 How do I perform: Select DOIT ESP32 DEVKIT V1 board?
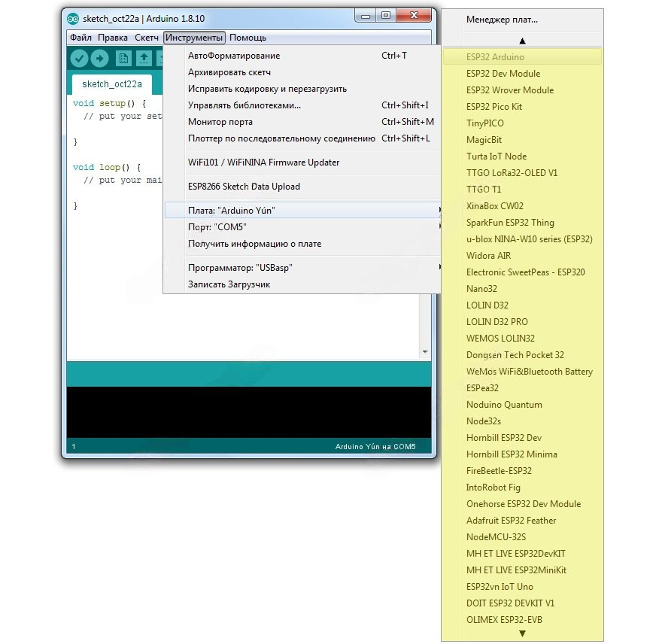point(510,603)
